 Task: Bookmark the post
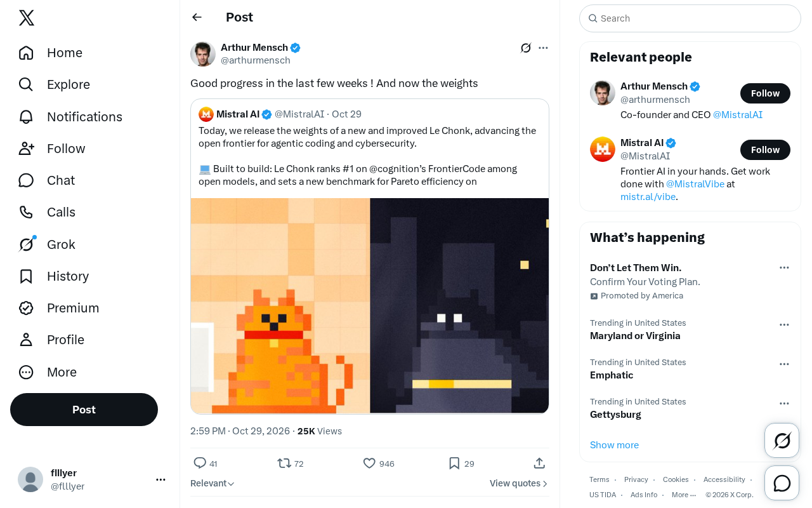coord(454,464)
